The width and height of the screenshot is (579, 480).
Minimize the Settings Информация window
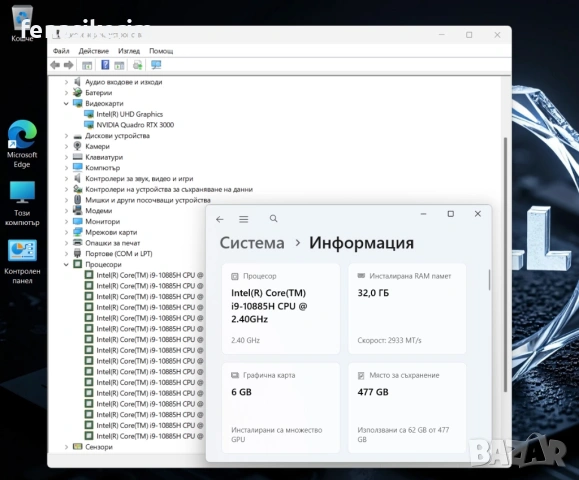424,214
